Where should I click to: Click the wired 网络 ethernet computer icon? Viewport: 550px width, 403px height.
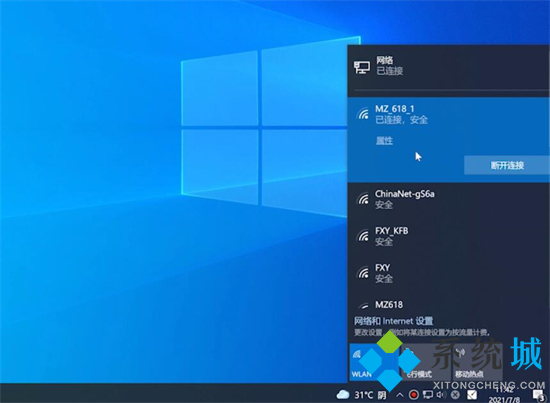(x=362, y=67)
